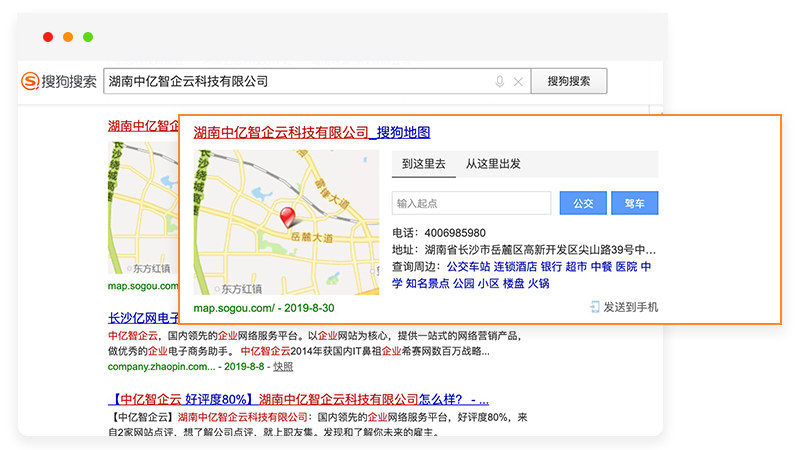
Task: Click the first result title 湖南中亿智企 behind popup
Action: 143,126
